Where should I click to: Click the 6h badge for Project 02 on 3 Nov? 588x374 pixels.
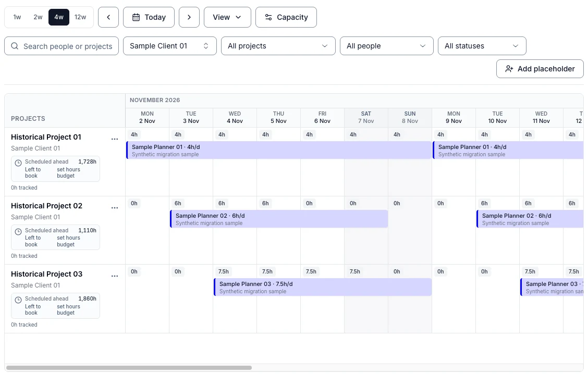pos(178,203)
